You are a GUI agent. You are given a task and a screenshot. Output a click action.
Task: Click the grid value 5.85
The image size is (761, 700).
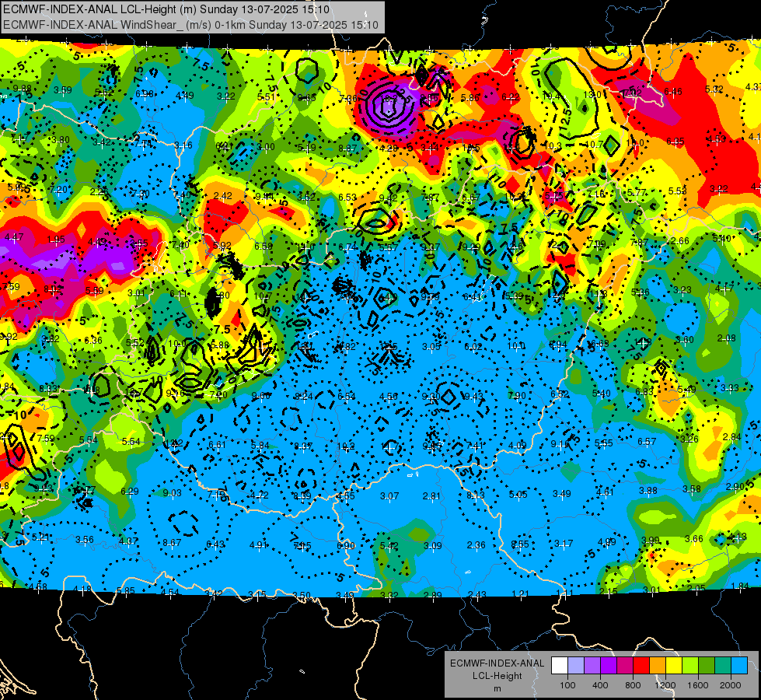coord(126,590)
